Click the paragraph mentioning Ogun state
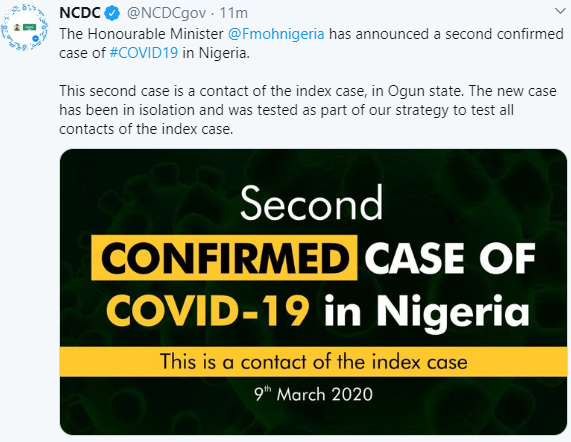Viewport: 571px width, 442px height. [x=308, y=110]
